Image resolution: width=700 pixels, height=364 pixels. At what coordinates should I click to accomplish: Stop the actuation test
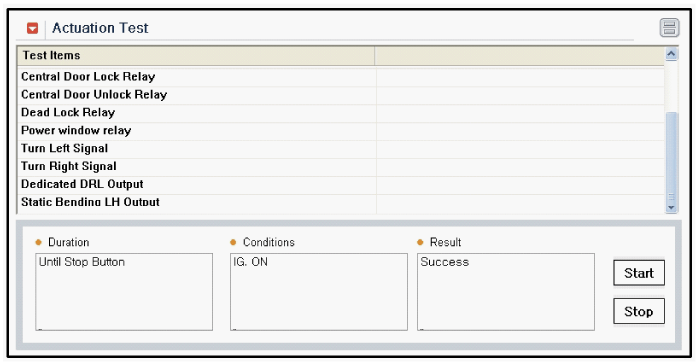(639, 311)
